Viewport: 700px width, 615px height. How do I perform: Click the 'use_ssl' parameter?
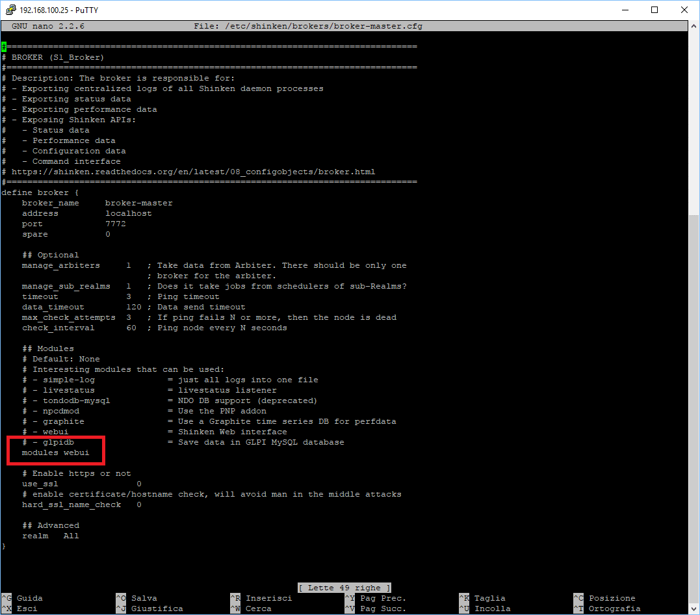click(40, 484)
